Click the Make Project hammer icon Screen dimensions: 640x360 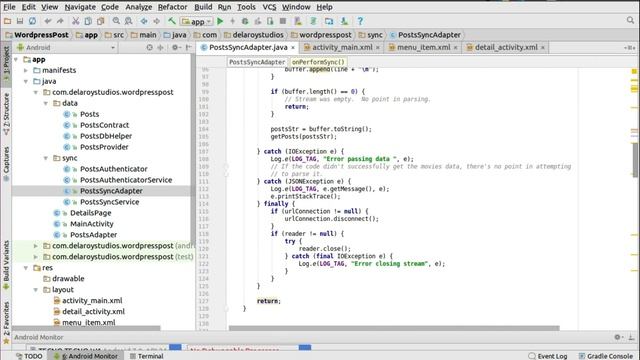pos(172,21)
